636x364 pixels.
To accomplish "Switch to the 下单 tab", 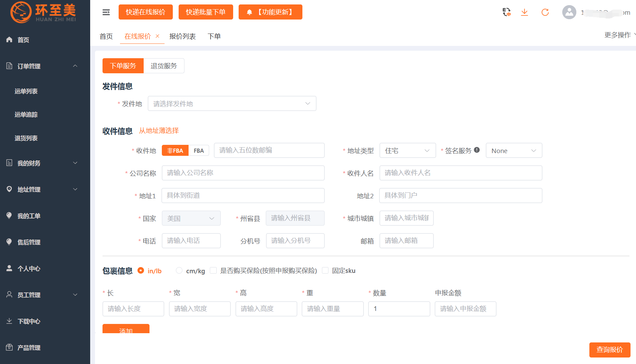I will tap(214, 36).
